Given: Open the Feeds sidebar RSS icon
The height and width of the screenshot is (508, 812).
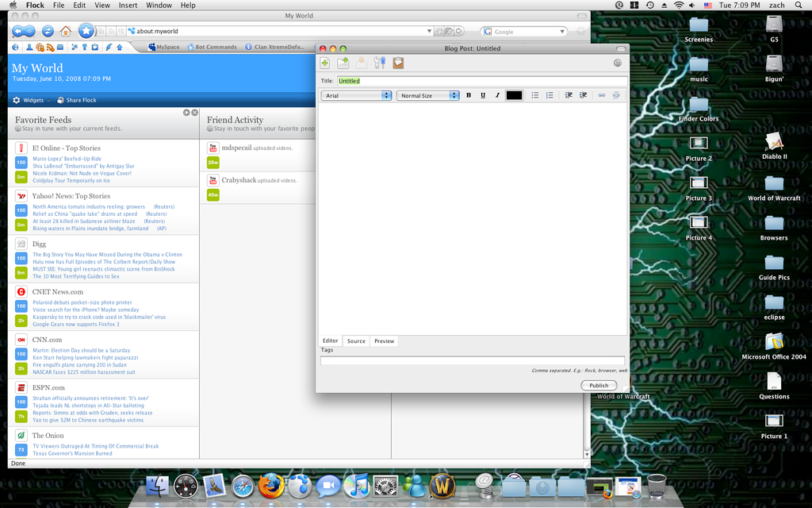Looking at the screenshot, I should (50, 47).
